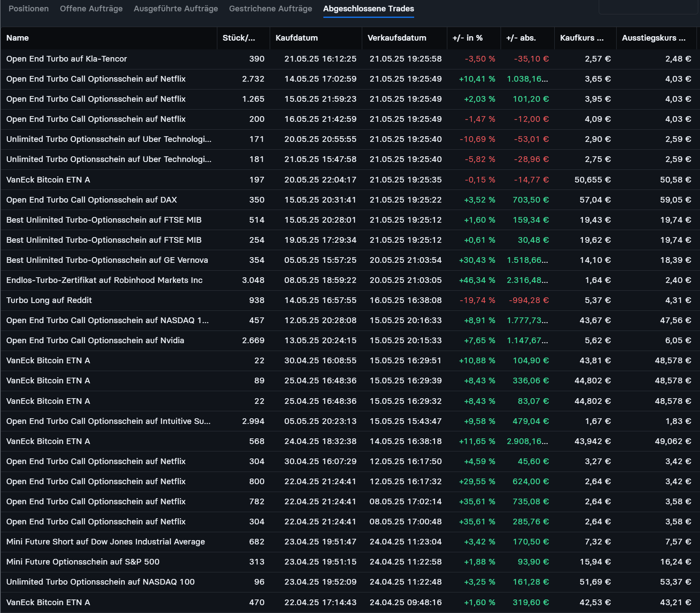The image size is (700, 613).
Task: Click purchase price 50,655 € cell
Action: point(593,179)
